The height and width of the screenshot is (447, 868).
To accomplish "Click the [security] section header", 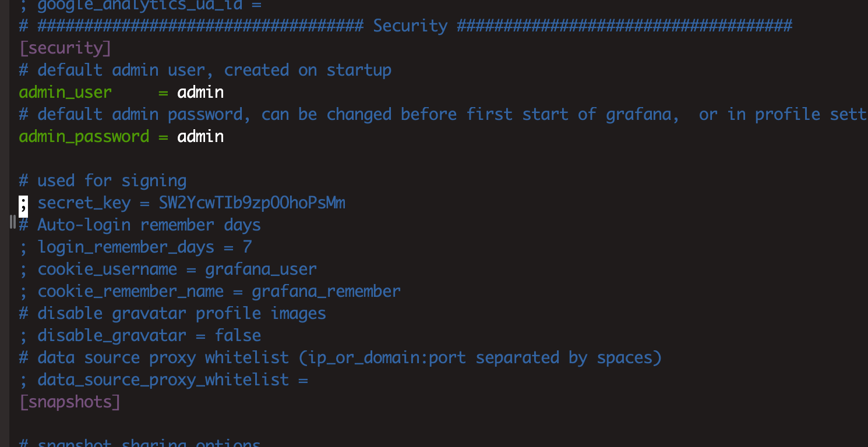I will click(65, 48).
